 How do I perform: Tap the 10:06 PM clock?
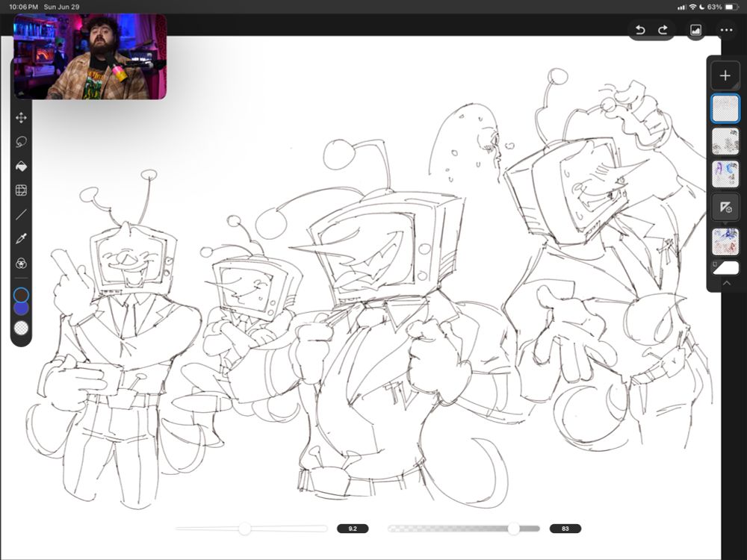pyautogui.click(x=23, y=7)
